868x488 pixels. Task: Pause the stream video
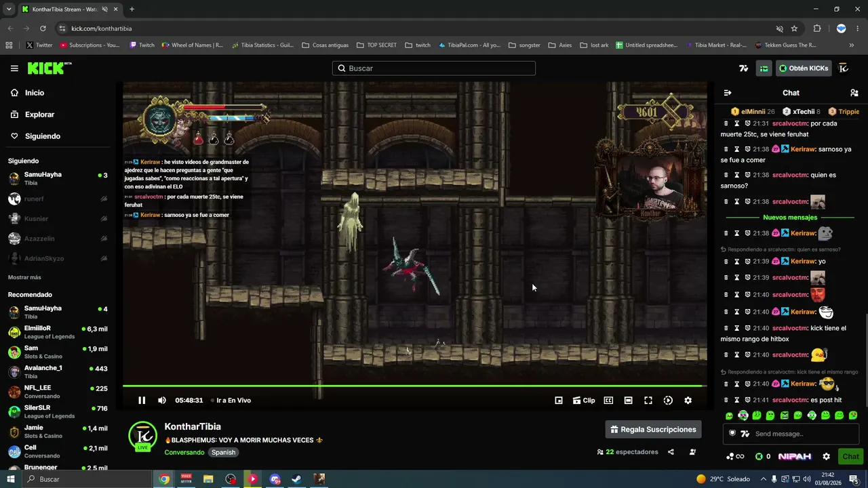click(x=142, y=401)
